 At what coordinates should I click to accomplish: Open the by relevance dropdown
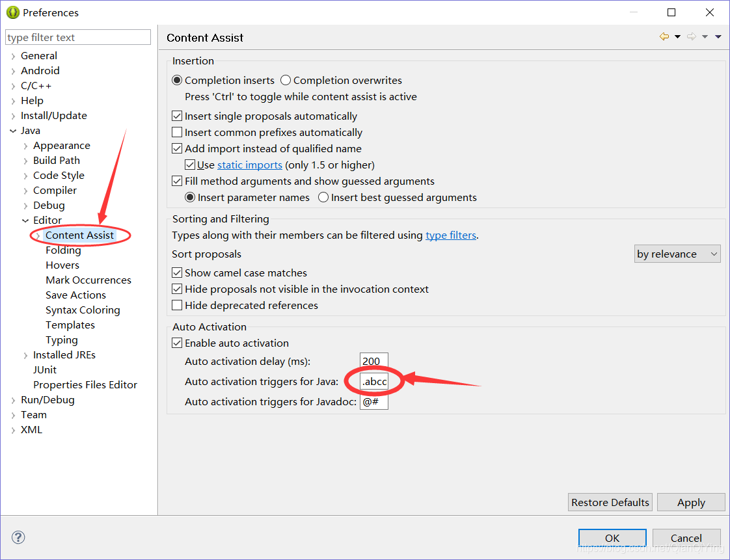(677, 254)
